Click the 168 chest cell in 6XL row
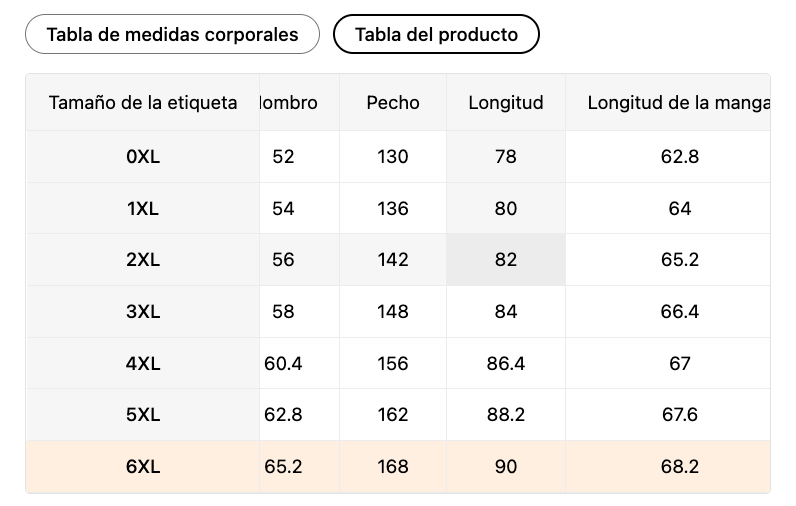 [393, 467]
